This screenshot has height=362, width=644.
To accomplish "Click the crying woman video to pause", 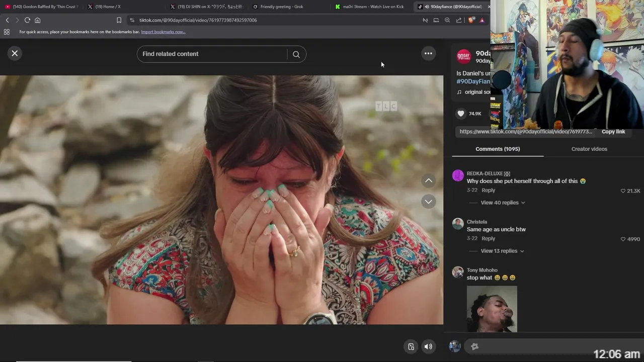I will [221, 200].
